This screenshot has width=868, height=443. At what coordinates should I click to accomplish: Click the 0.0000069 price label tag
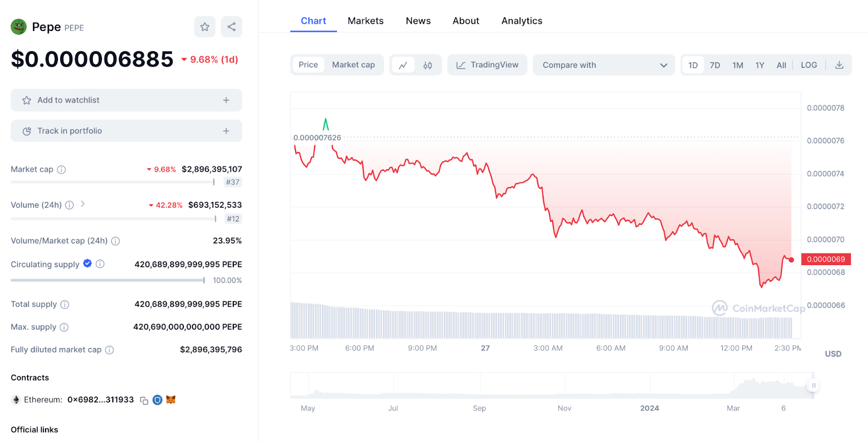(826, 260)
